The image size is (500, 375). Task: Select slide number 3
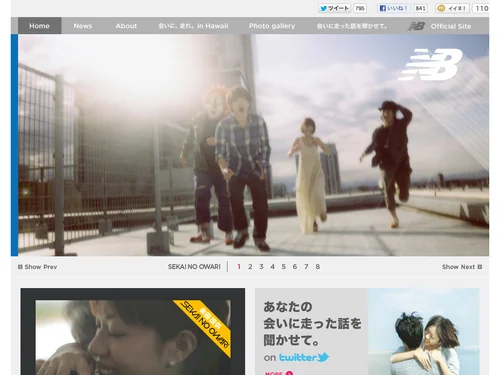coord(261,267)
